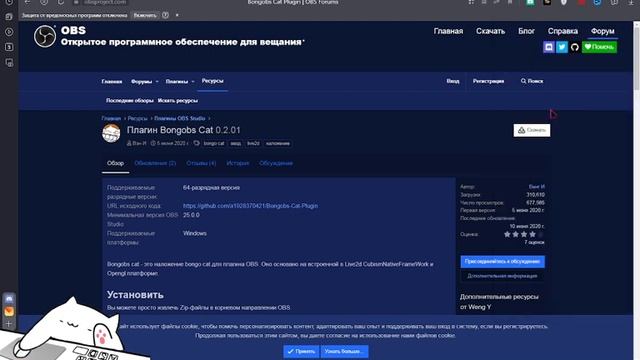The image size is (640, 360).
Task: Open the browser downloads arrow icon
Action: (x=631, y=2)
